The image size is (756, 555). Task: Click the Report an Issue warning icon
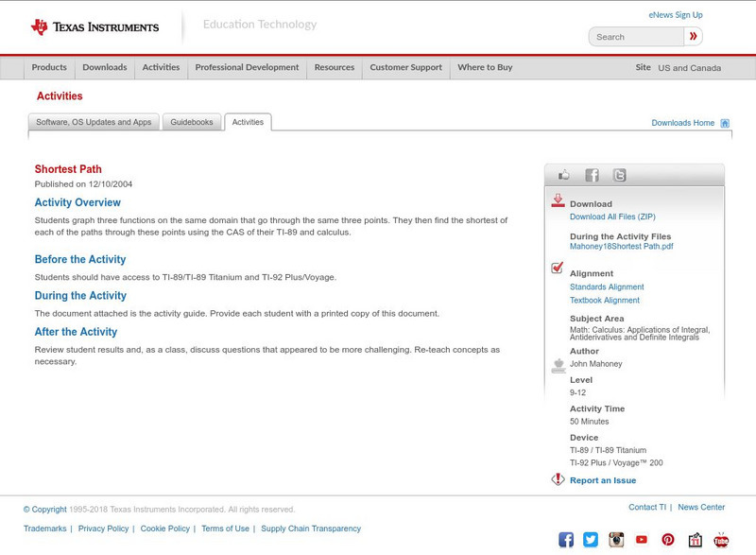click(558, 479)
